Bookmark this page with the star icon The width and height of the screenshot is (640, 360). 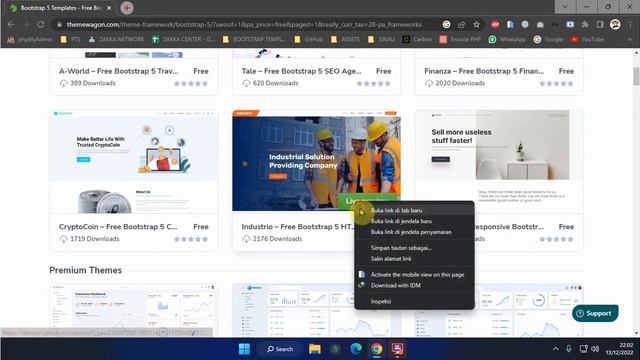pyautogui.click(x=476, y=24)
